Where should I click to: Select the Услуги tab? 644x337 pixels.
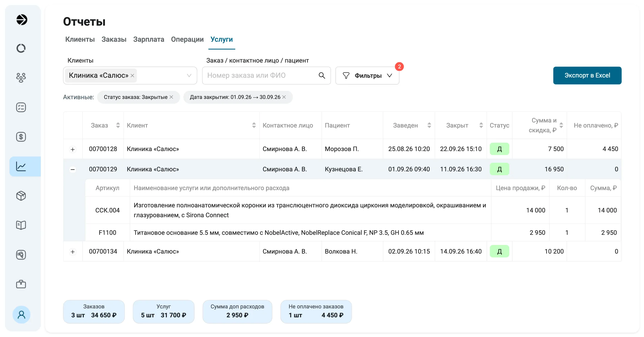[x=222, y=39]
